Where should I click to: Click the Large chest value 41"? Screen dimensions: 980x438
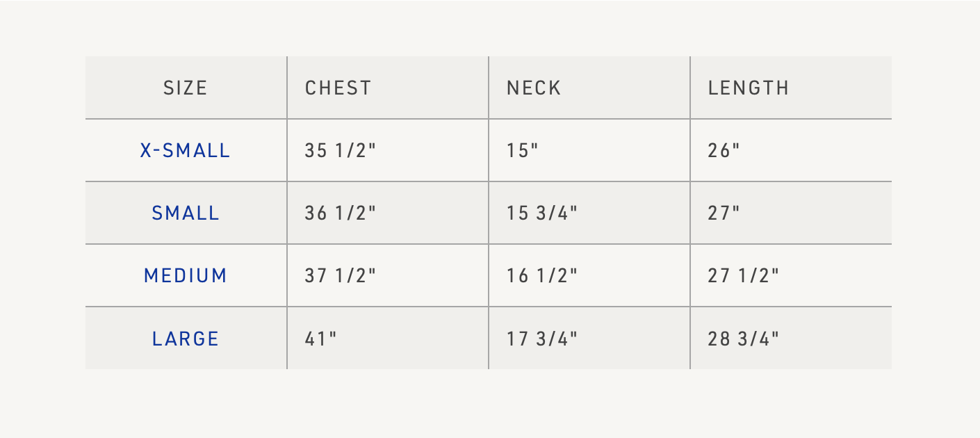(x=321, y=339)
